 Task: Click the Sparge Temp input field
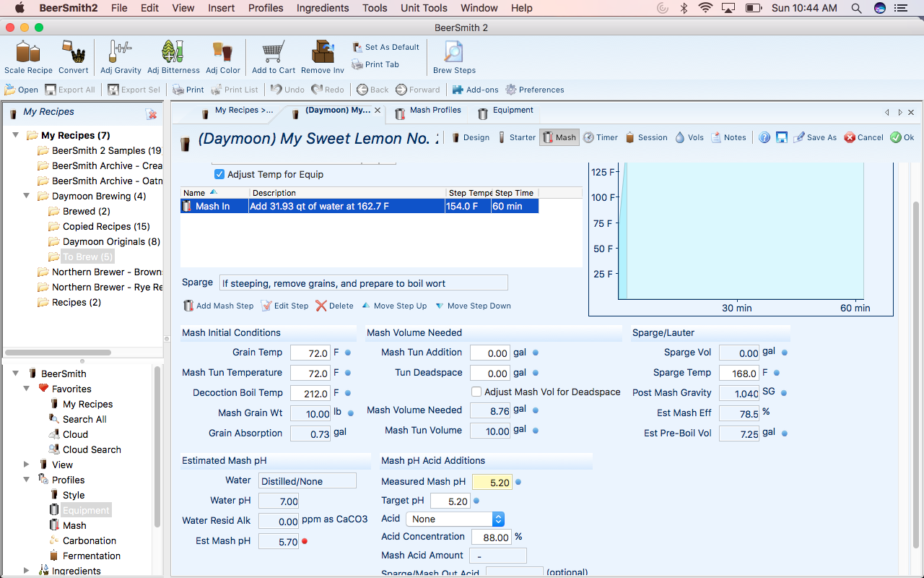(739, 373)
